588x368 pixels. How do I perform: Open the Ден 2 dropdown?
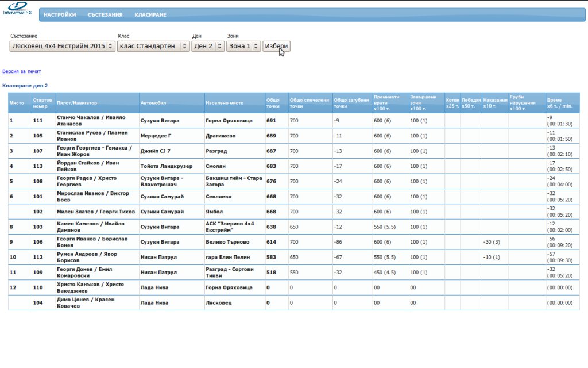click(207, 46)
